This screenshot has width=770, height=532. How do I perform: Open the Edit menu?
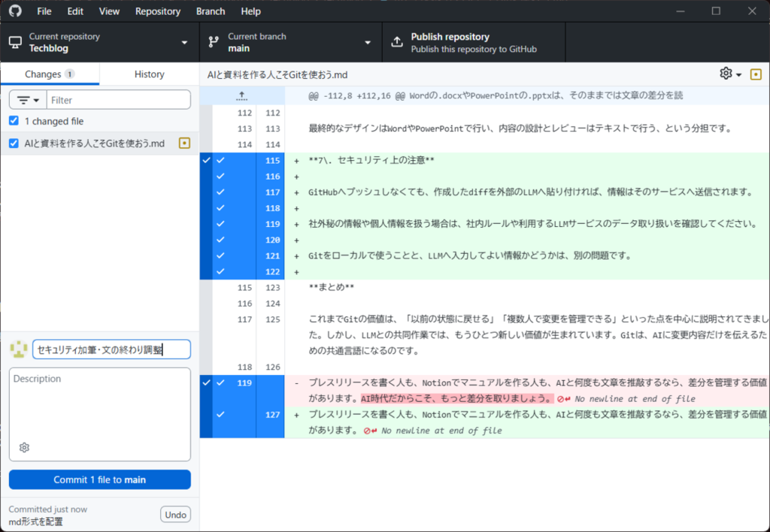tap(75, 11)
